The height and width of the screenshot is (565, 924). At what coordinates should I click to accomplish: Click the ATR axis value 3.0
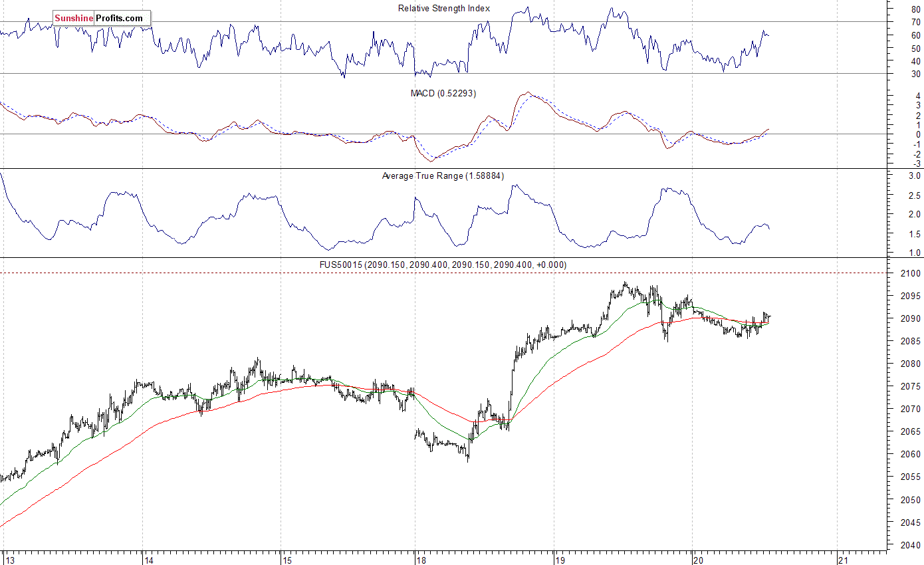914,176
